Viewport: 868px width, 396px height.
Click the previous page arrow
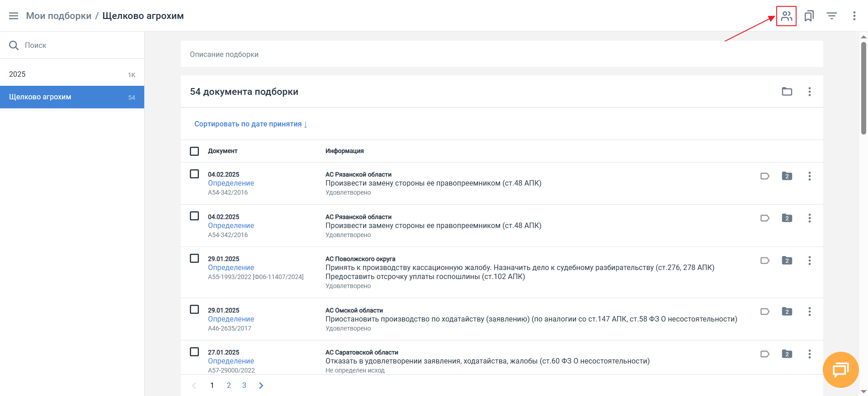click(x=194, y=386)
